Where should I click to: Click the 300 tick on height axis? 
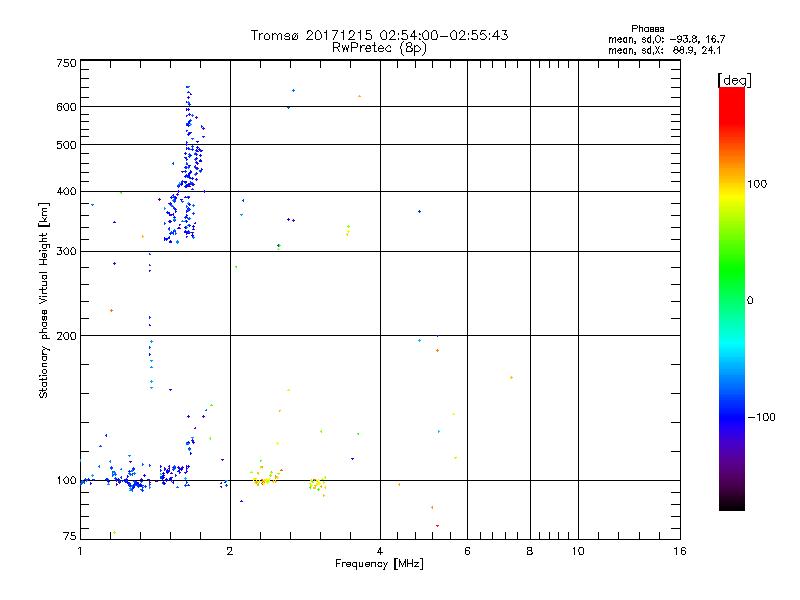pyautogui.click(x=66, y=251)
